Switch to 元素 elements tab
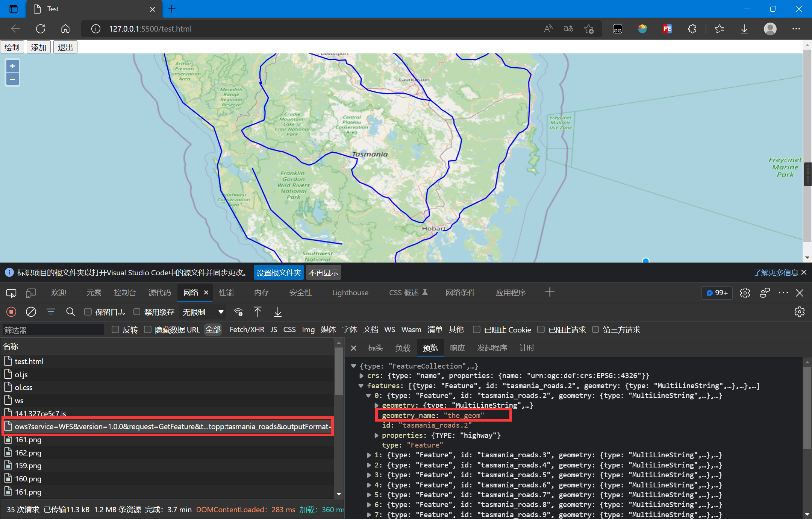This screenshot has width=812, height=519. [94, 293]
